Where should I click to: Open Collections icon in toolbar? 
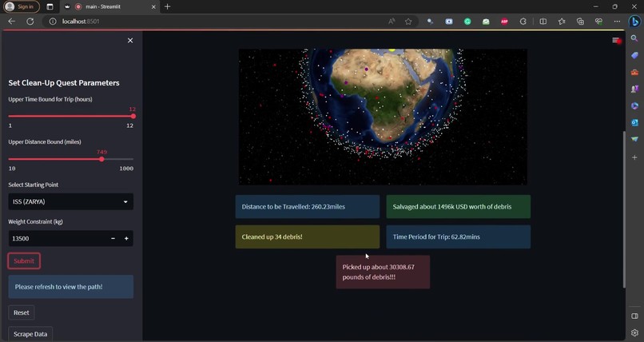click(x=580, y=22)
